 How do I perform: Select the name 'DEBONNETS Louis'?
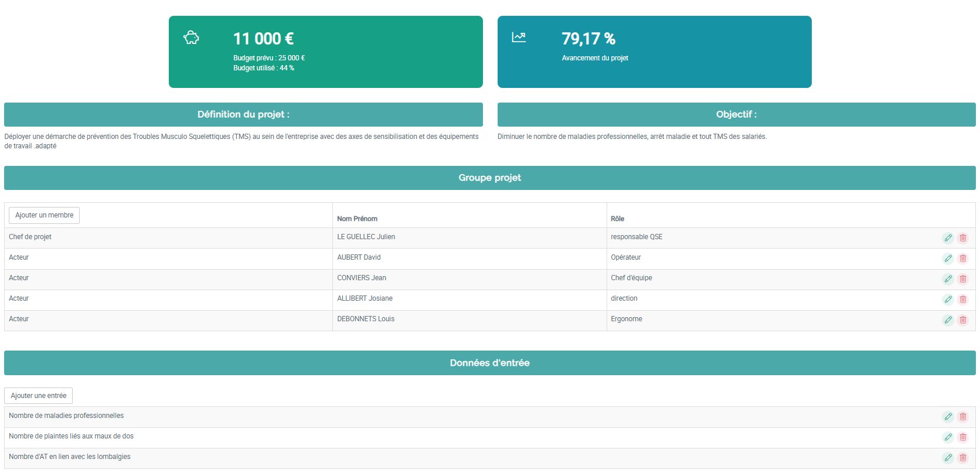click(x=366, y=319)
